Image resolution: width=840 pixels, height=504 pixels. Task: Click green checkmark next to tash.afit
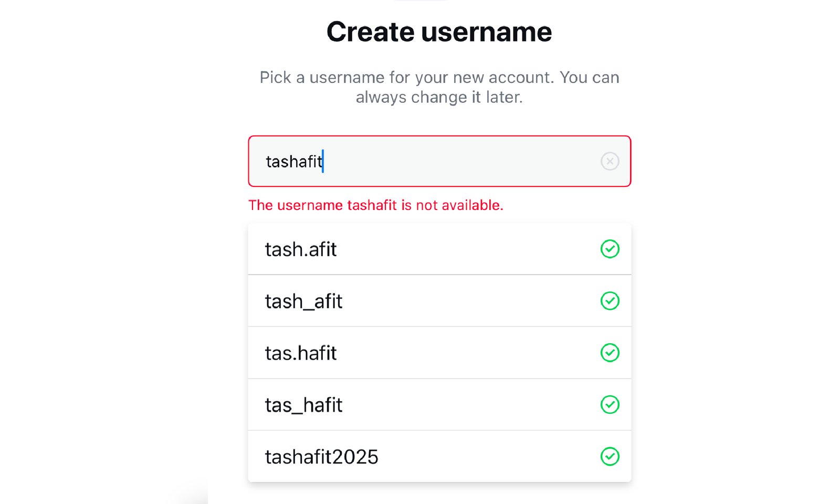point(610,249)
